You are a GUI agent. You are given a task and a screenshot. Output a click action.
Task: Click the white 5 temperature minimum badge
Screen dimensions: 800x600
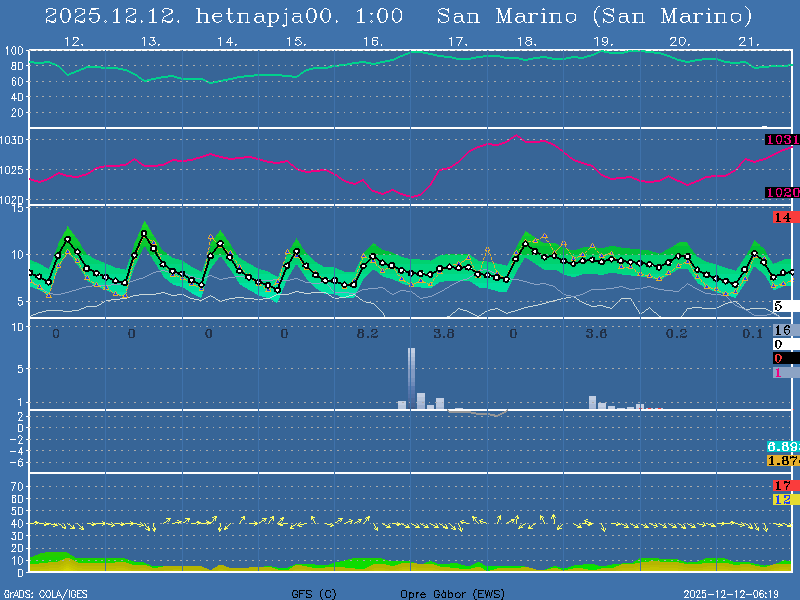(x=782, y=306)
